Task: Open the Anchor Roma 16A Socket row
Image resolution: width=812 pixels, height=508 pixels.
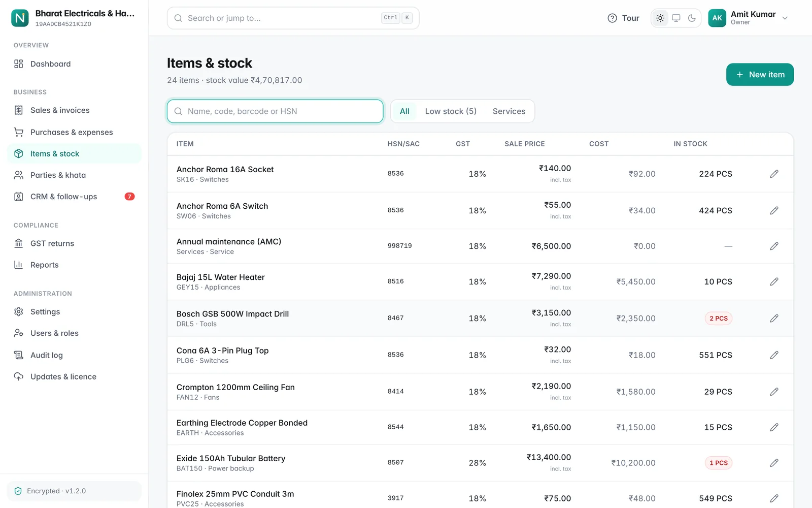Action: 480,174
